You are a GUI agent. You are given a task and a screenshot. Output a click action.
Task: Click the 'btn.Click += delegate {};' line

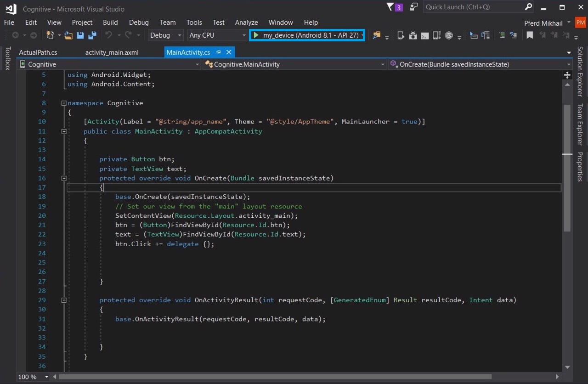tap(165, 244)
